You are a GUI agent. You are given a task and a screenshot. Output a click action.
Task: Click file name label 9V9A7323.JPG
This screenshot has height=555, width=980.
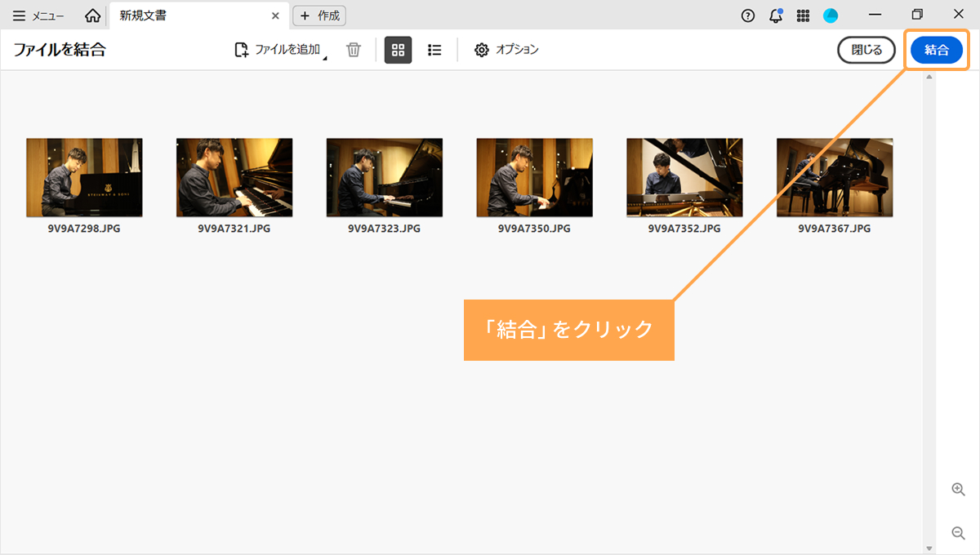(385, 229)
